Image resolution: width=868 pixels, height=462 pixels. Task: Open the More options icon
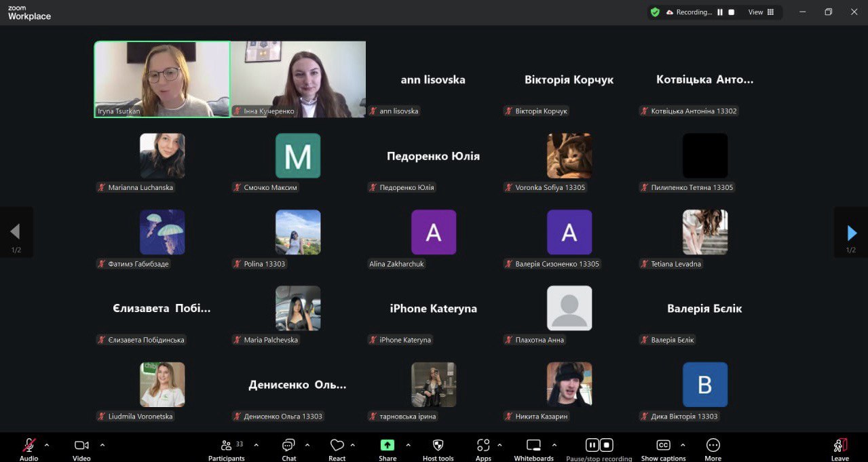coord(713,446)
